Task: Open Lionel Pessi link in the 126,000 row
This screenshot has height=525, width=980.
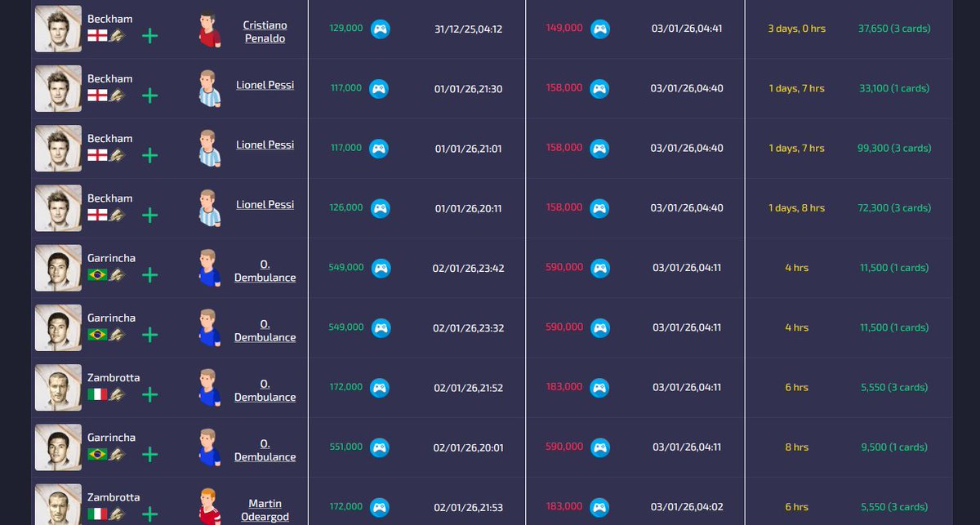Action: [x=265, y=204]
